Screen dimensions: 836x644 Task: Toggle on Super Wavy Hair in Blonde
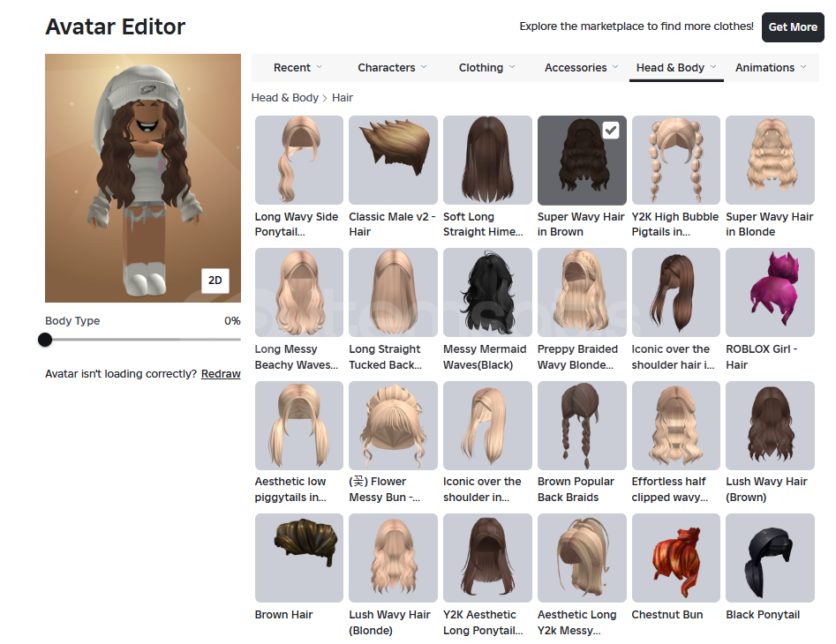[x=770, y=161]
